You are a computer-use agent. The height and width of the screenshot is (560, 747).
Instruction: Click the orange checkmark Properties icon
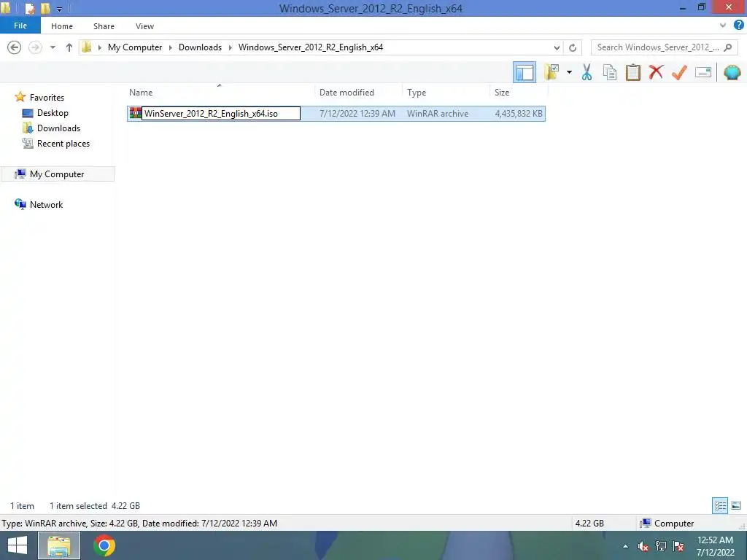679,72
